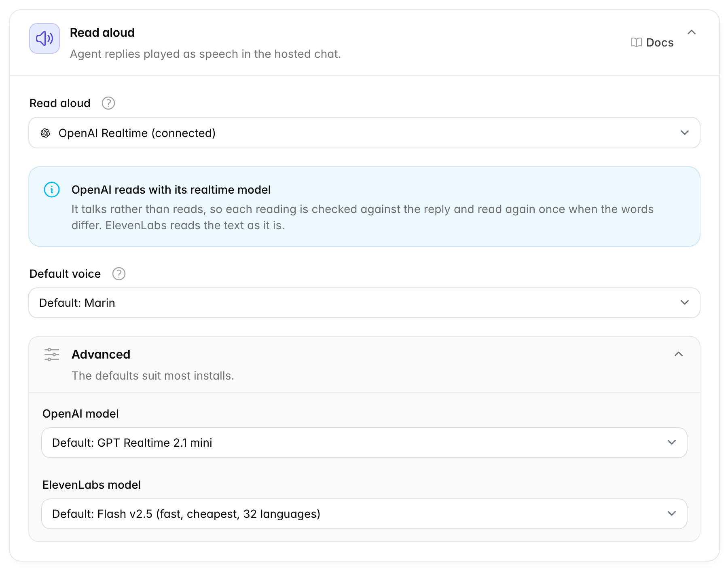Open the OpenAI Realtime (connected) dropdown
This screenshot has width=728, height=570.
tap(364, 133)
